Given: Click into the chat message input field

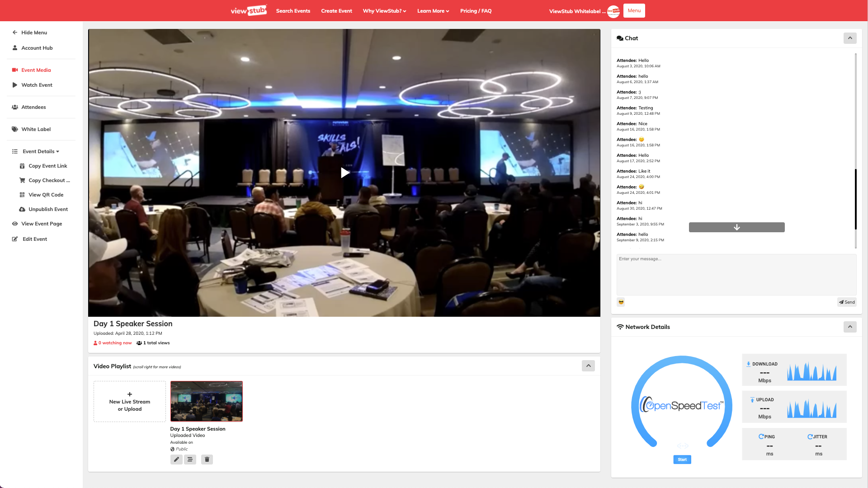Looking at the screenshot, I should click(x=736, y=274).
